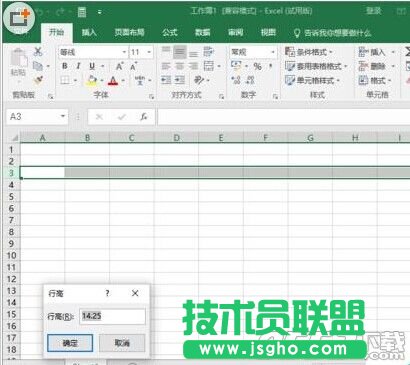Click 取消 in the row height dialog
410x365 pixels.
[x=122, y=343]
